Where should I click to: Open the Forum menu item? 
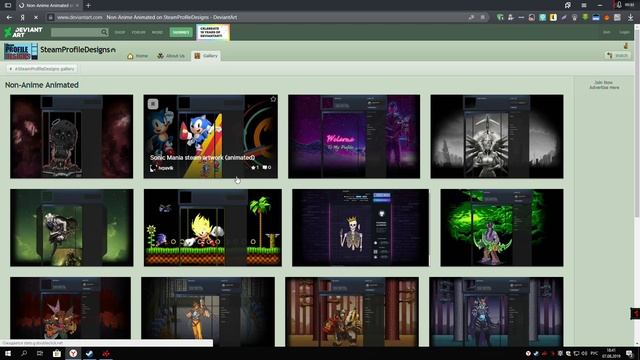coord(138,32)
